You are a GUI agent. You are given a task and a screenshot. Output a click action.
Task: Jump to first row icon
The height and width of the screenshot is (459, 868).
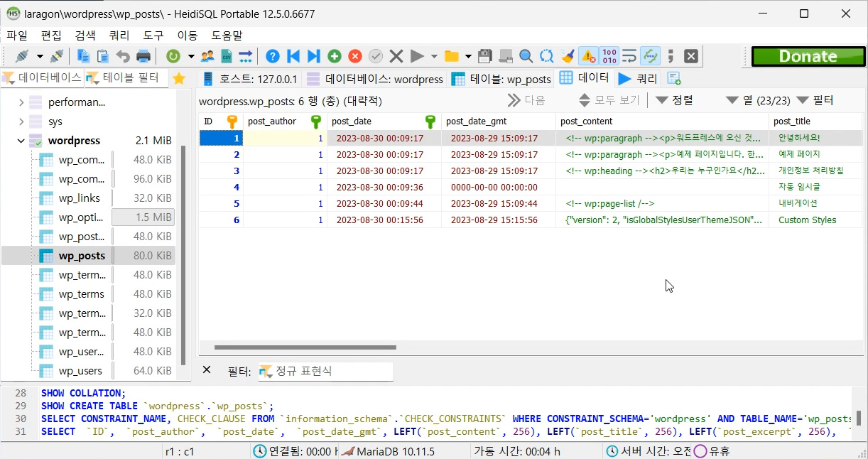coord(293,56)
